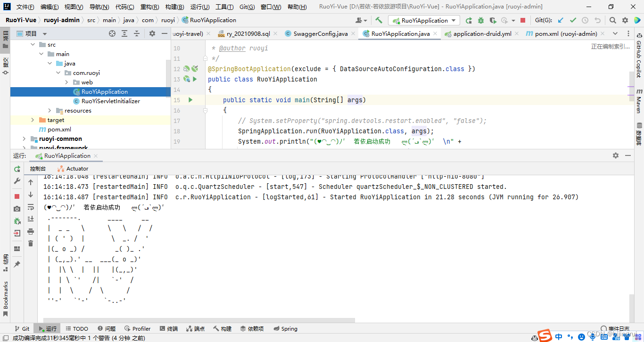
Task: Run with coverage from the main toolbar
Action: point(493,20)
